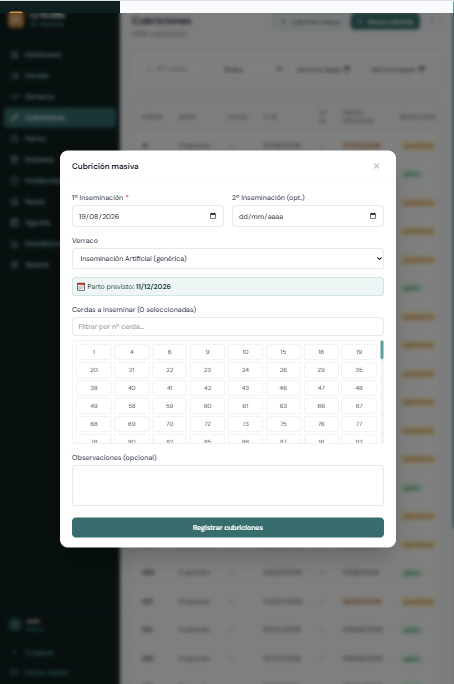This screenshot has height=684, width=454.
Task: Pick sow 49 for insemination
Action: (94, 406)
